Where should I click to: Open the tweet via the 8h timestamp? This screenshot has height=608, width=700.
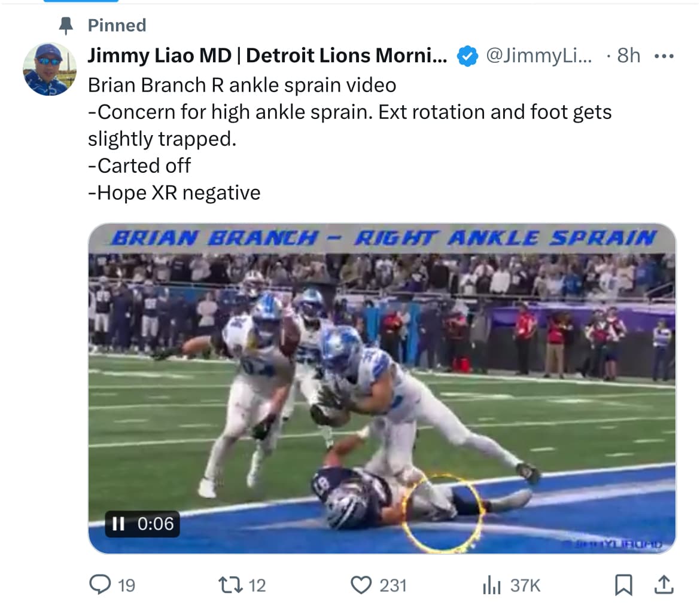pos(628,56)
